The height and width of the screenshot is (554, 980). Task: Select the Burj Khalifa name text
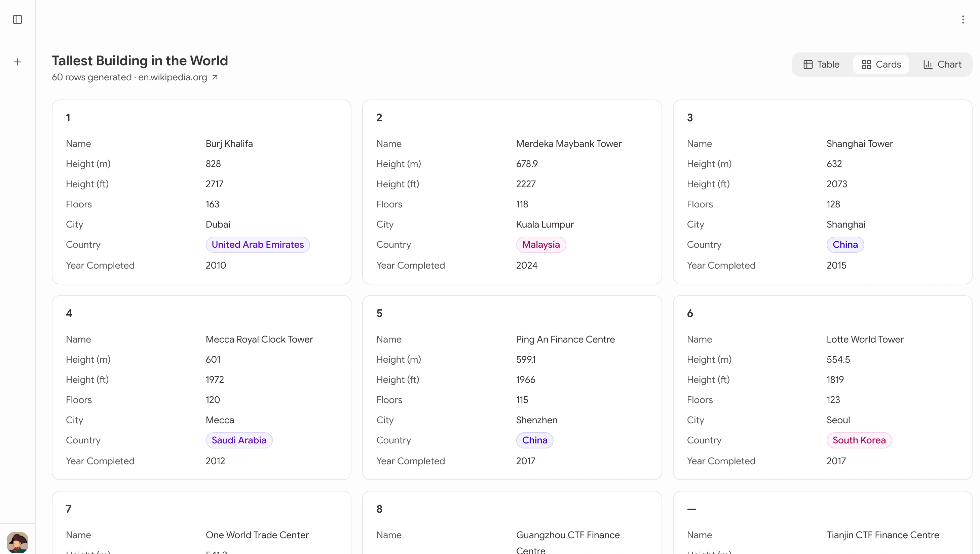pos(229,144)
